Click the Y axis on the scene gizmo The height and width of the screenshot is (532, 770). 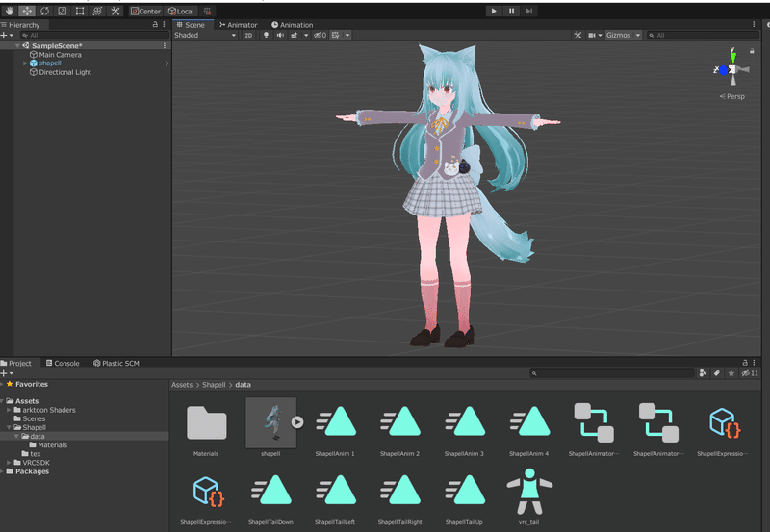(732, 56)
